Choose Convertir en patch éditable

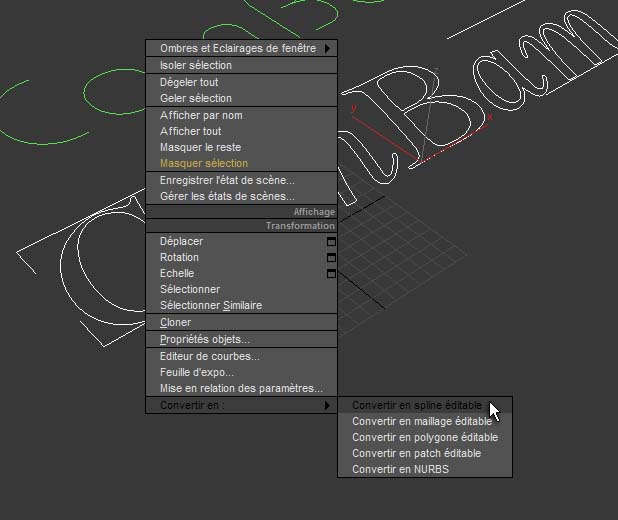point(425,453)
